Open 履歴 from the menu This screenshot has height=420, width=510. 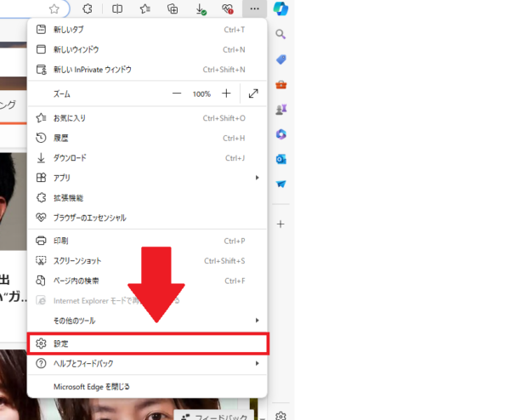147,138
